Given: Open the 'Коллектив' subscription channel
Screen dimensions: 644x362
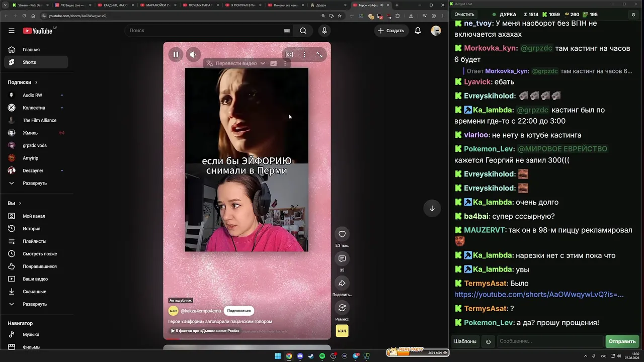Looking at the screenshot, I should click(x=35, y=108).
